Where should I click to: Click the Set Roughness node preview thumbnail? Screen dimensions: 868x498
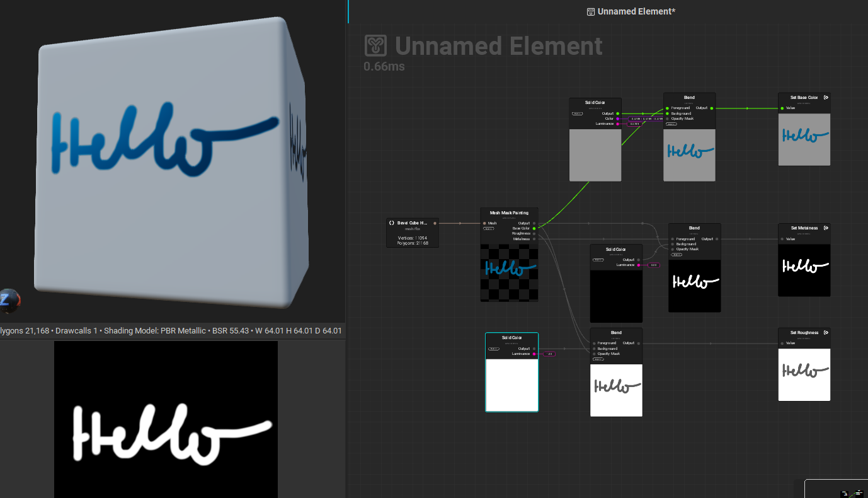coord(804,374)
